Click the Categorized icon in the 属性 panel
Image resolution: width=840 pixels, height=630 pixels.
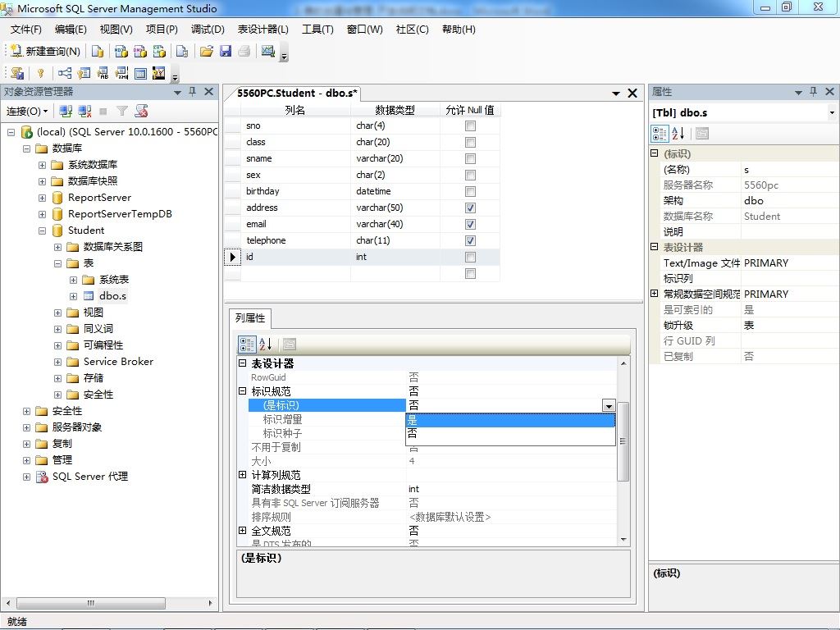[660, 134]
